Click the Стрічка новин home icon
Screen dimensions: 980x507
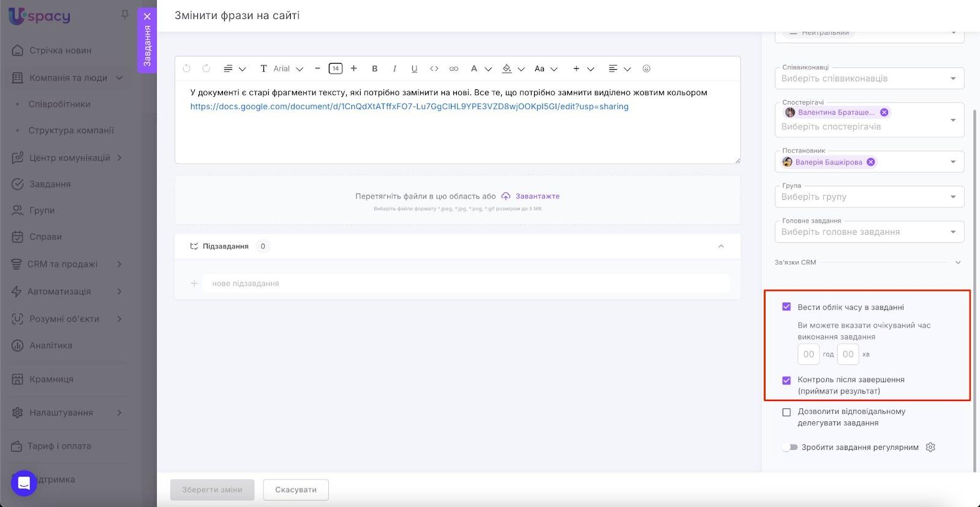pos(18,50)
